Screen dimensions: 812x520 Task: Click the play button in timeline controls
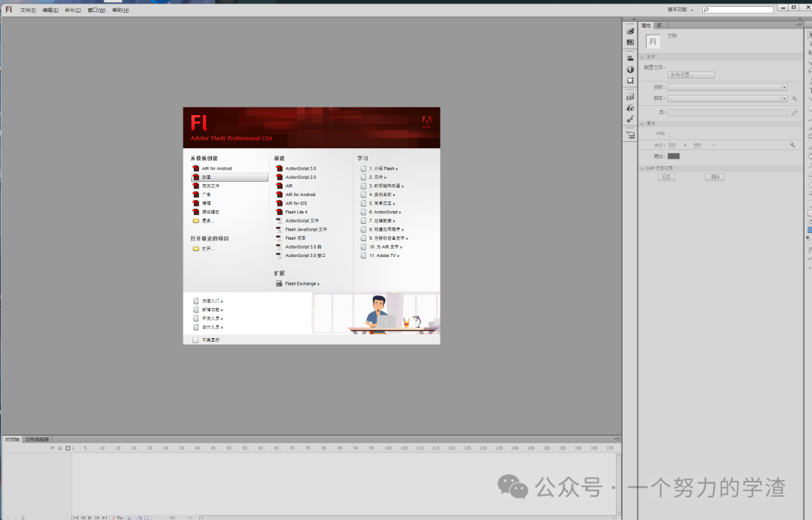[x=89, y=517]
